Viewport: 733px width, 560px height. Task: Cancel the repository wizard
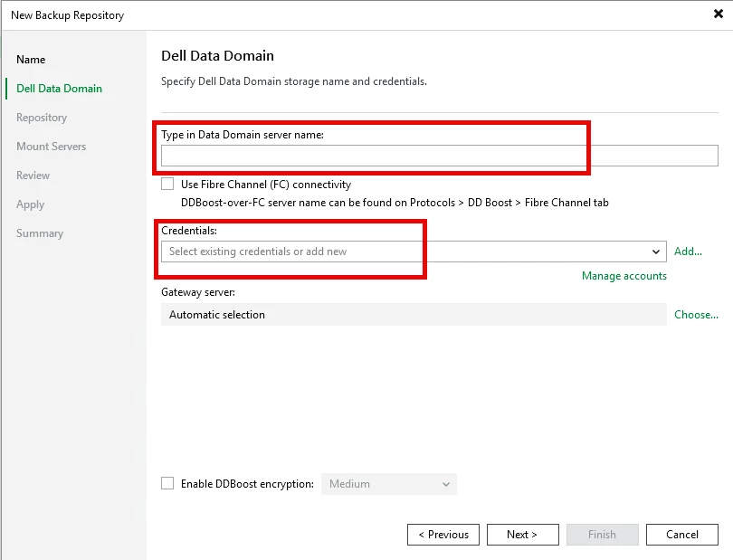coord(682,535)
